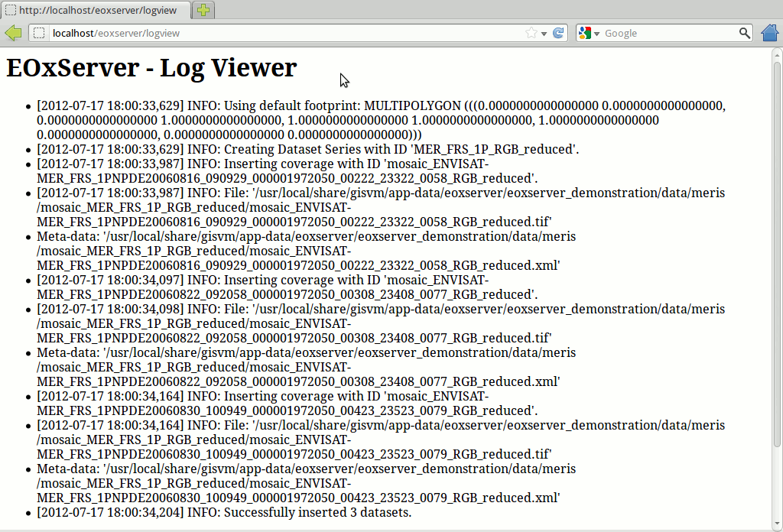Open the home page icon
This screenshot has width=783, height=532.
pyautogui.click(x=770, y=33)
